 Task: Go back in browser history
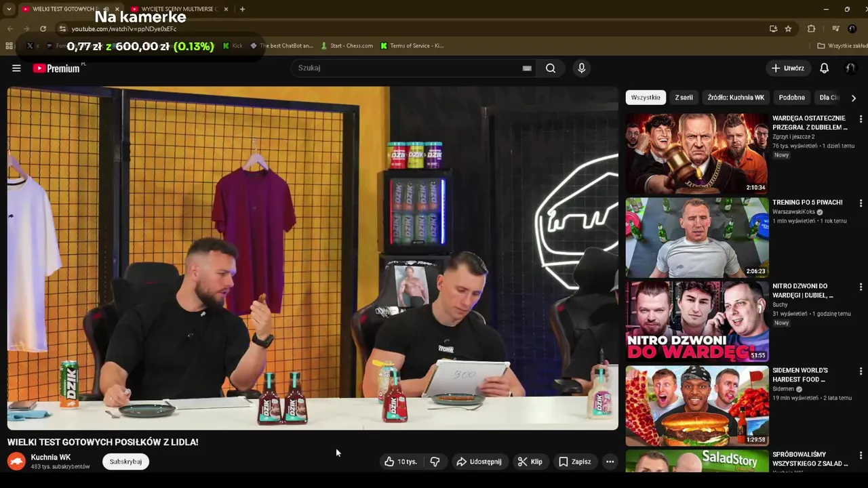(x=10, y=28)
